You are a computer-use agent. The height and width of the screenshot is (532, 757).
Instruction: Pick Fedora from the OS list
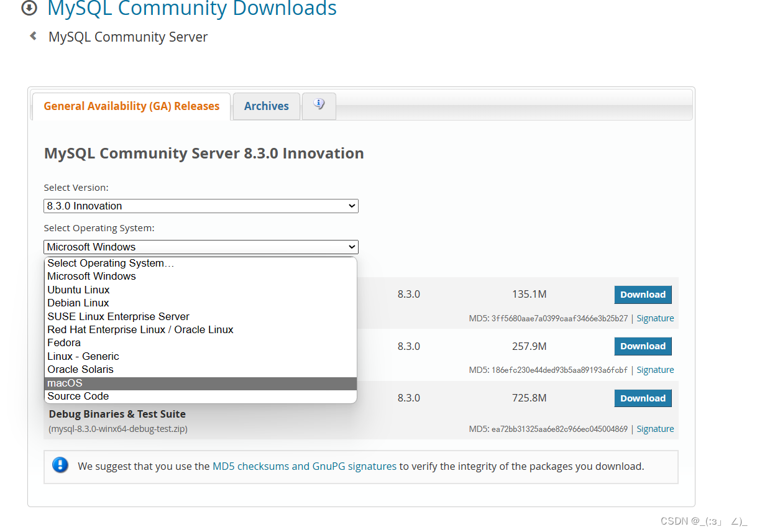(x=201, y=342)
